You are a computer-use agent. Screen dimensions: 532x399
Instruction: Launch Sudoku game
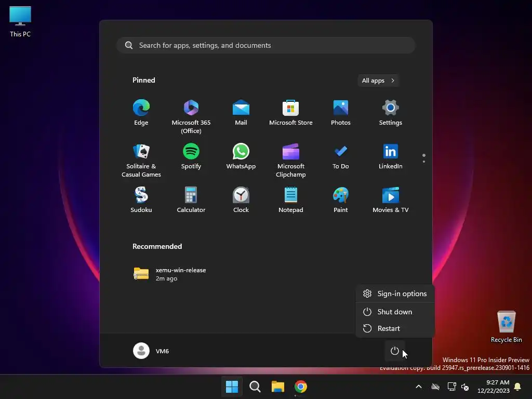(141, 200)
